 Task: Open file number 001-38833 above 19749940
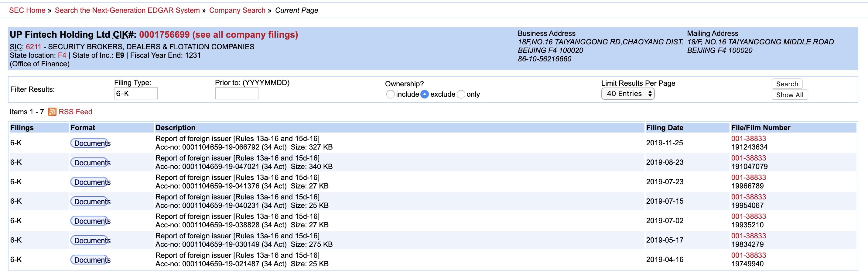pos(748,255)
